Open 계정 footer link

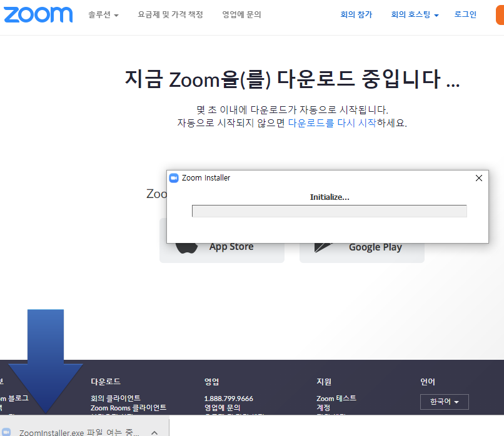pyautogui.click(x=323, y=408)
